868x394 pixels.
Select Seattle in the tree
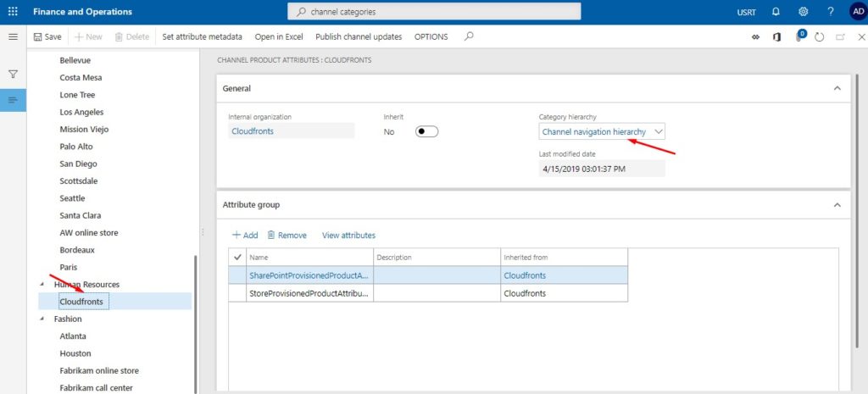(x=73, y=198)
